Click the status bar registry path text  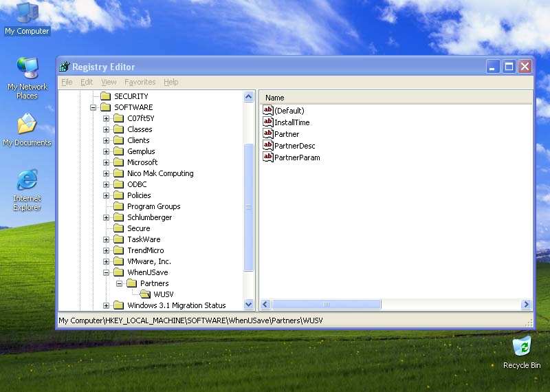(x=190, y=320)
